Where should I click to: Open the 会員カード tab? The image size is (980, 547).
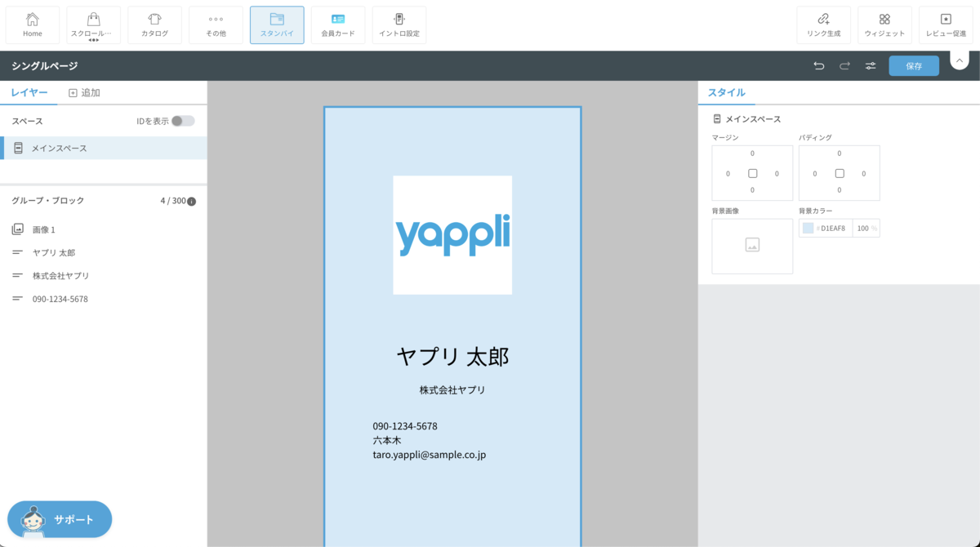pyautogui.click(x=338, y=25)
